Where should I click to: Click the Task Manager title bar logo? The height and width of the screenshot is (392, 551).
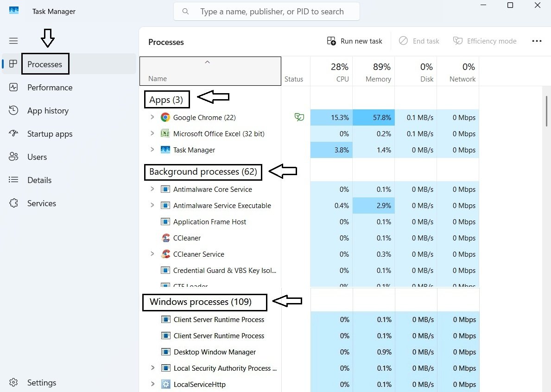[14, 10]
